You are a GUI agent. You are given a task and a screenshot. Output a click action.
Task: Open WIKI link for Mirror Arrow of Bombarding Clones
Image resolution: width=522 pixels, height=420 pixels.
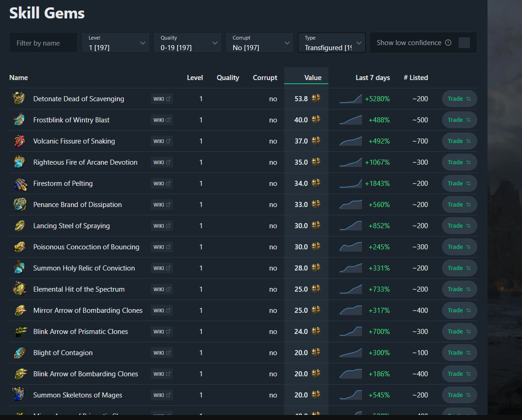(x=162, y=311)
